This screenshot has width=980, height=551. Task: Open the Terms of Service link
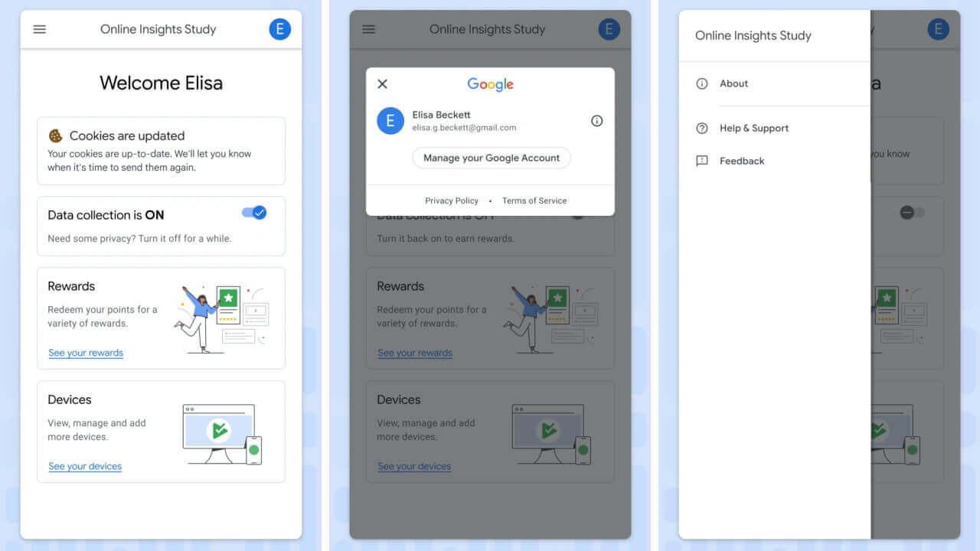click(x=534, y=201)
